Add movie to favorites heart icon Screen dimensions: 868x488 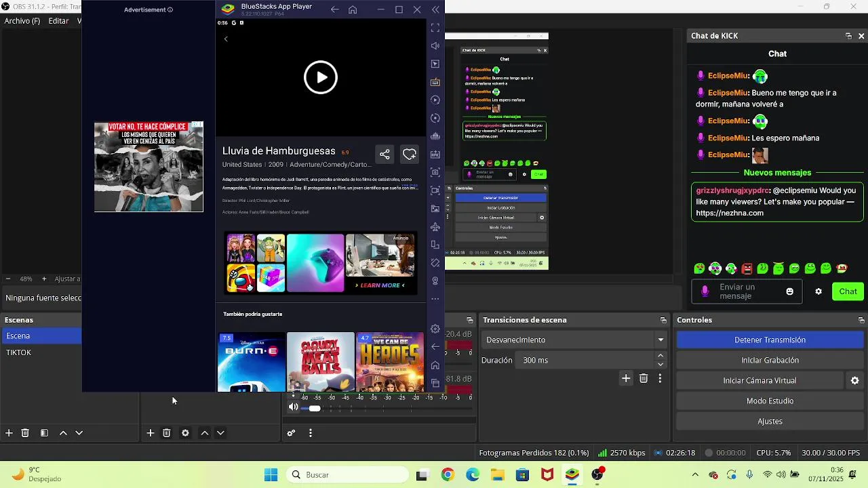pyautogui.click(x=410, y=155)
